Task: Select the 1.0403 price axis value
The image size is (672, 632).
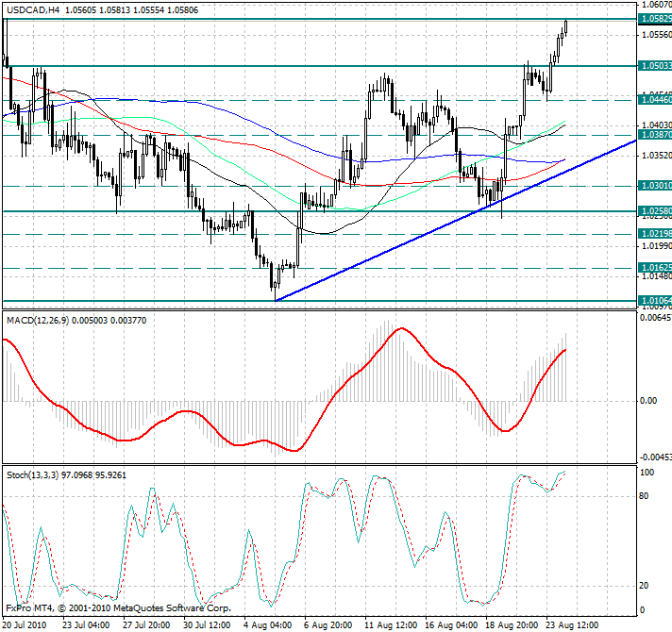Action: click(657, 125)
